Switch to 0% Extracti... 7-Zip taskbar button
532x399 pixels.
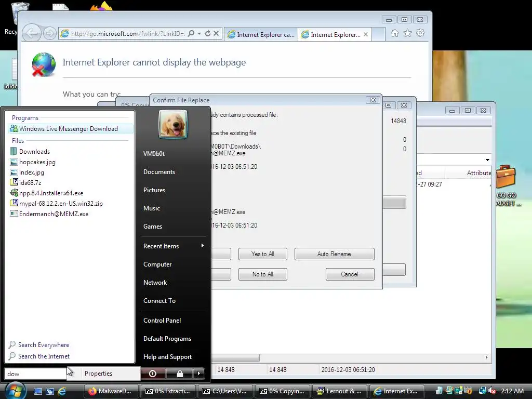169,391
